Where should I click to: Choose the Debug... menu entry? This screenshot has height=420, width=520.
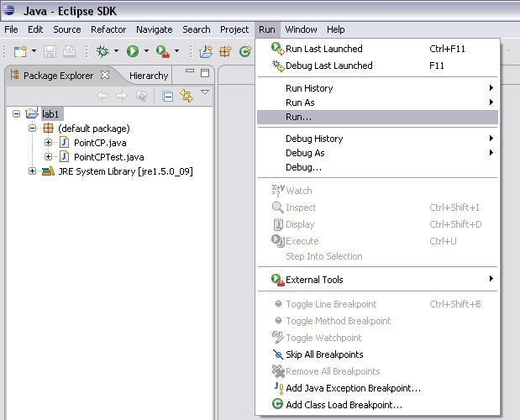[x=377, y=167]
